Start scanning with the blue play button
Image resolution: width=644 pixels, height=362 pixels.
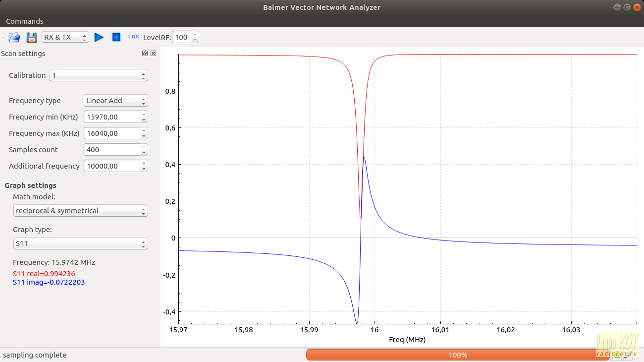click(99, 37)
